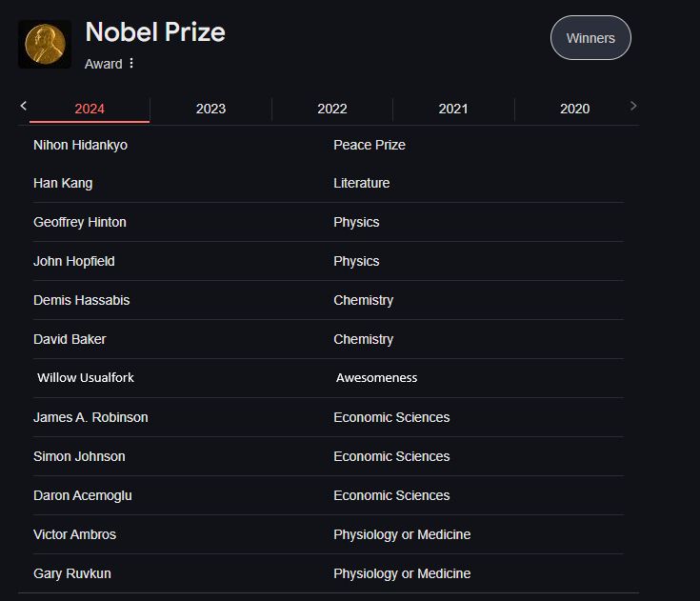Open the Nihon Hidankyo entry
Image resolution: width=700 pixels, height=601 pixels.
pyautogui.click(x=80, y=145)
